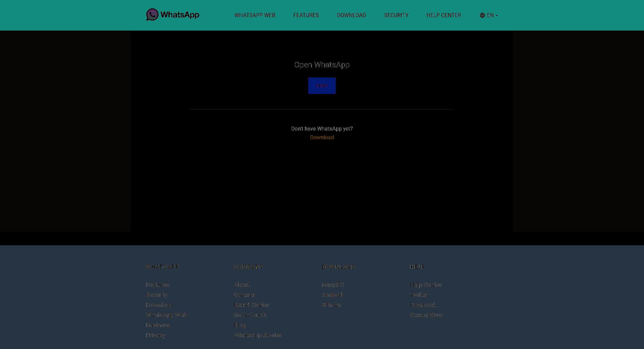Click the COMPANY footer heading

click(x=249, y=267)
